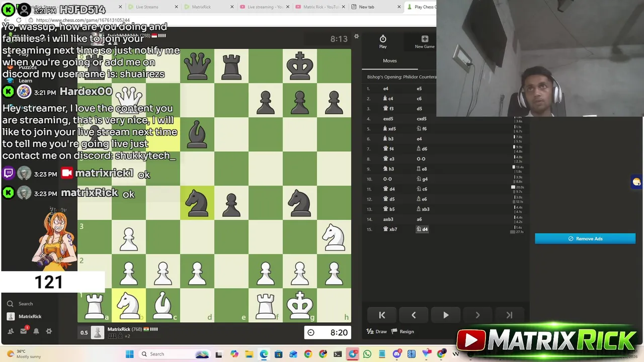Jump to the first move of the game
Screen dimensions: 644x362
pos(382,315)
